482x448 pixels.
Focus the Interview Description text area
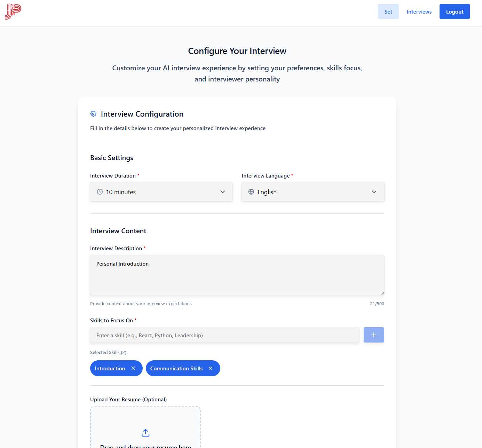[237, 275]
